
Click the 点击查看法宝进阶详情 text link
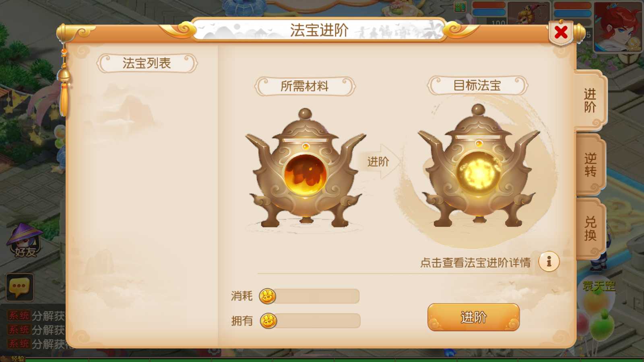[475, 263]
